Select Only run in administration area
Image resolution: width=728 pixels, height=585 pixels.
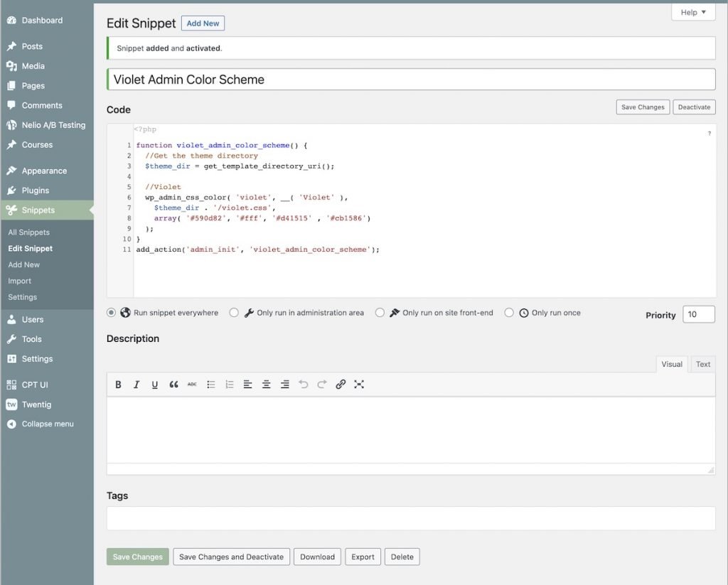click(x=234, y=313)
